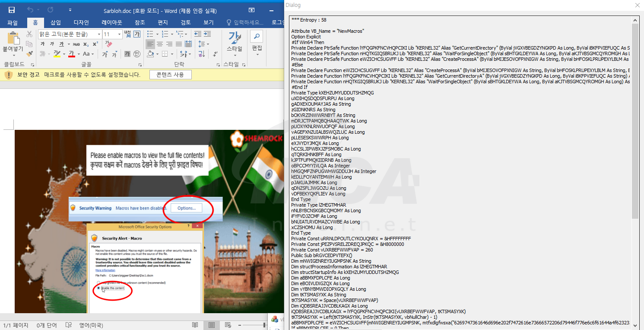
Task: Click the Print Layout view icon
Action: [212, 325]
